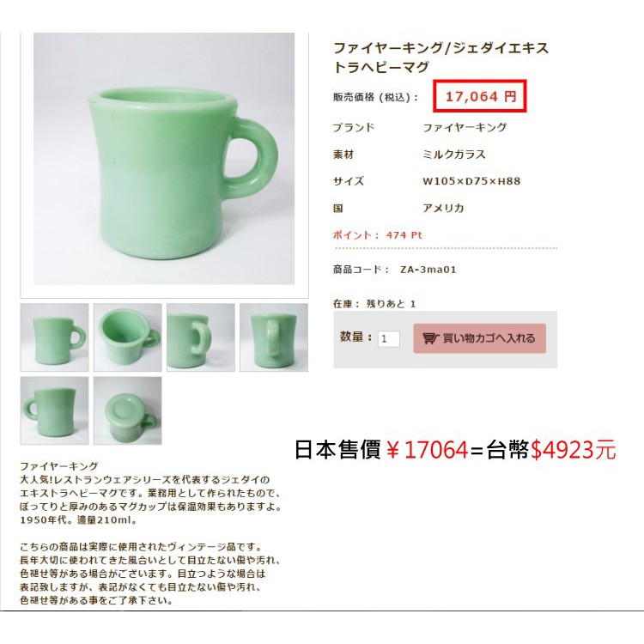This screenshot has height=644, width=644.
Task: Select the thumbnail showing the mug interior
Action: (128, 337)
